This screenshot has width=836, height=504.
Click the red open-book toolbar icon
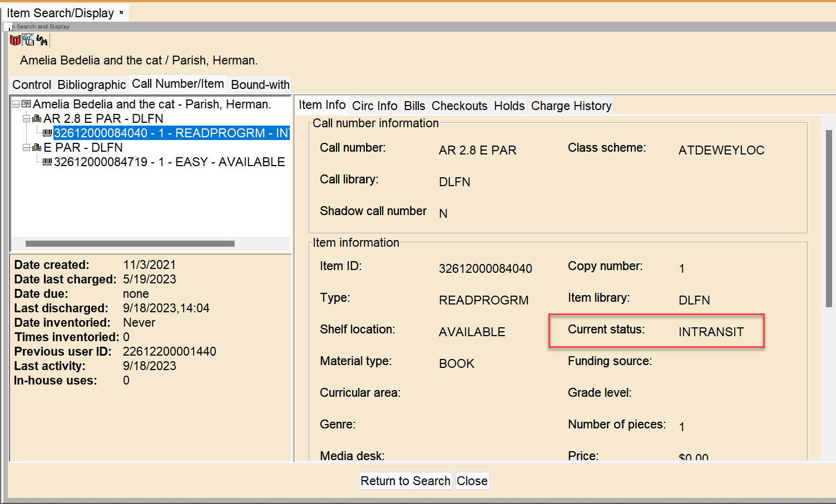tap(15, 40)
